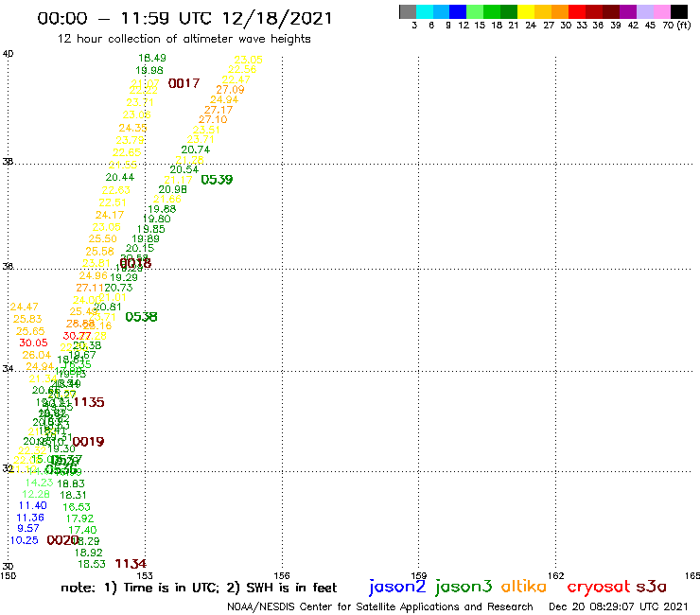700x615 pixels.
Task: Select the 'altika' satellite legend label
Action: [524, 586]
